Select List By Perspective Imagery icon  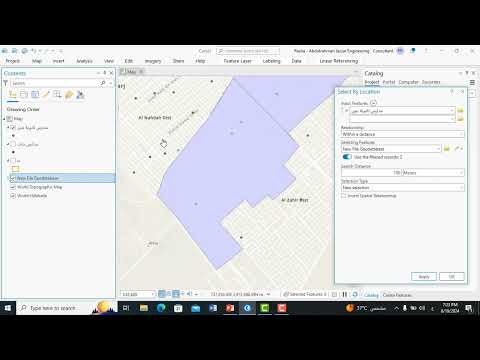80,95
